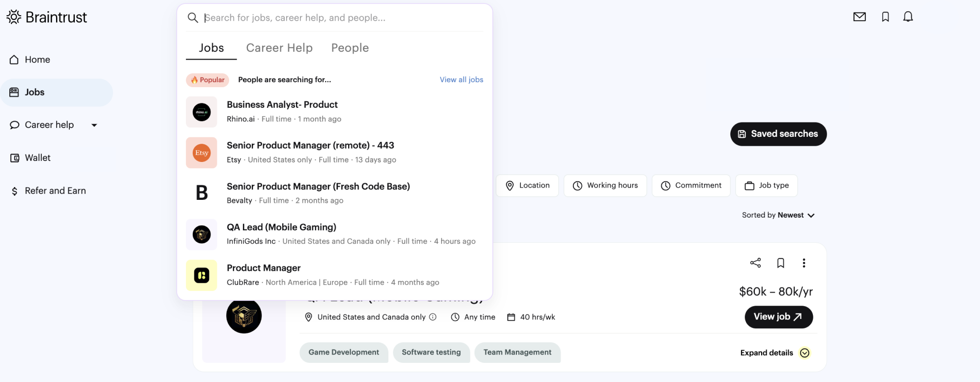
Task: Show info about United States and Canada only
Action: tap(433, 317)
